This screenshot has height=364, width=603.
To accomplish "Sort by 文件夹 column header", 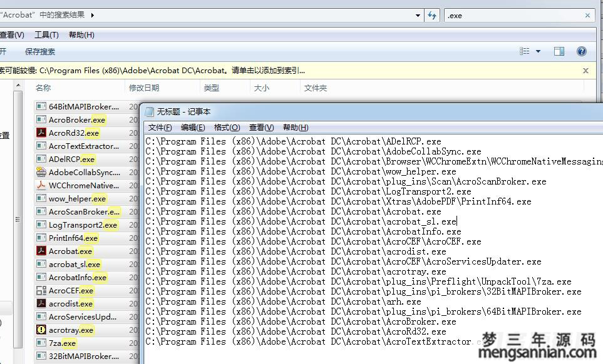I will 316,88.
